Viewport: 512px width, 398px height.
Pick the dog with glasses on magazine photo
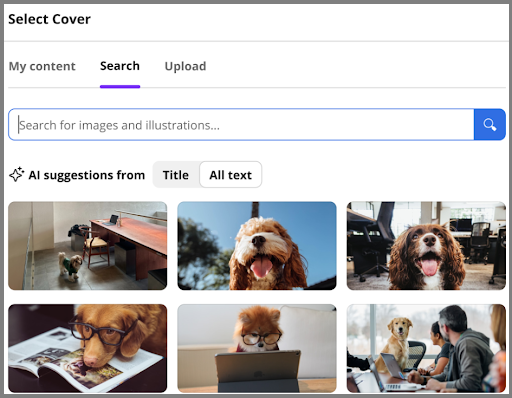(x=88, y=348)
